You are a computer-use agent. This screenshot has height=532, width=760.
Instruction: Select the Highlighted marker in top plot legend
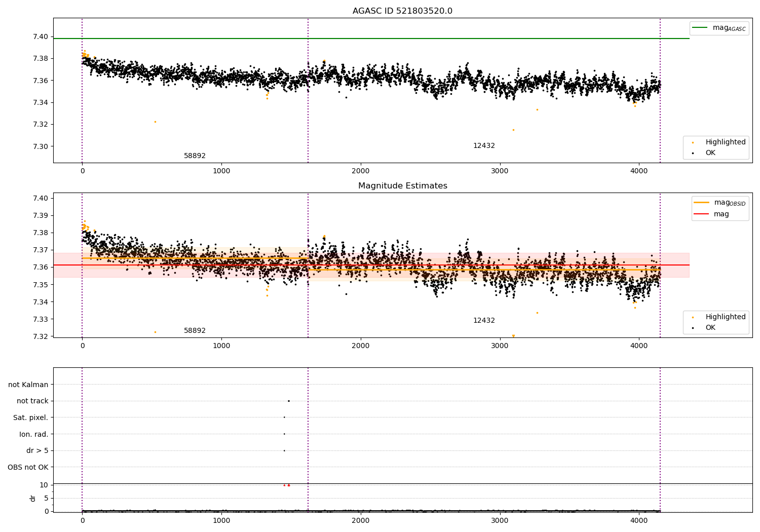[693, 142]
